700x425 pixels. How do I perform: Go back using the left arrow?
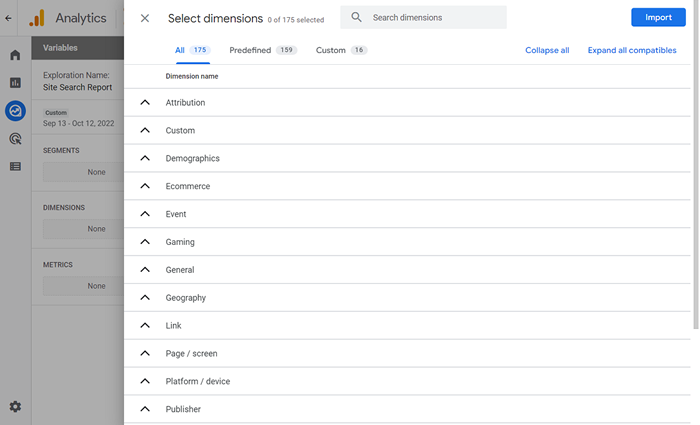point(8,18)
